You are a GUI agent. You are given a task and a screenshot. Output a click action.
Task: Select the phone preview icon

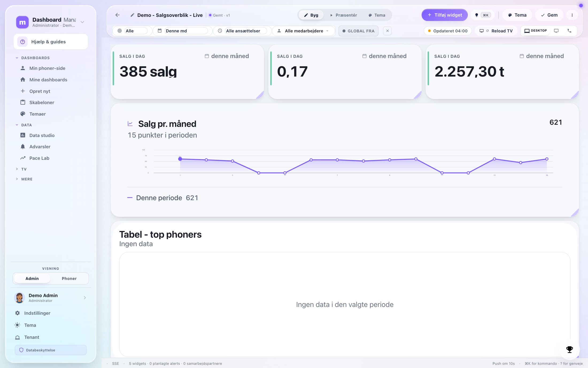(x=569, y=31)
